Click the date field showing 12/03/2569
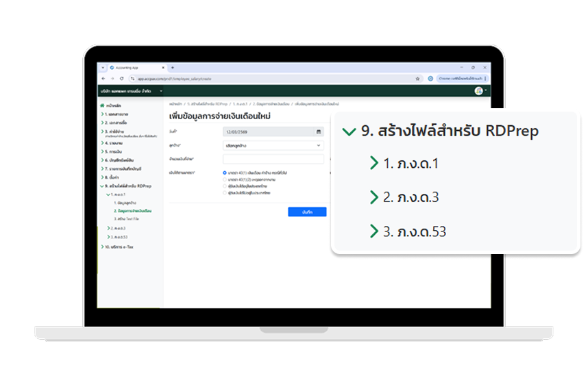This screenshot has width=588, height=391. (268, 132)
